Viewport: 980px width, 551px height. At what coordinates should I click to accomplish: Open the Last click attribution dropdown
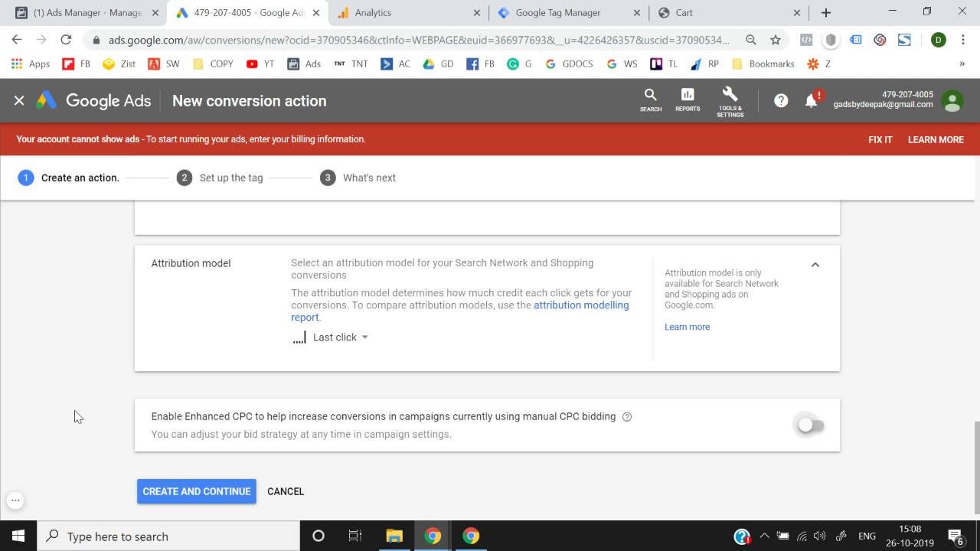coord(331,337)
